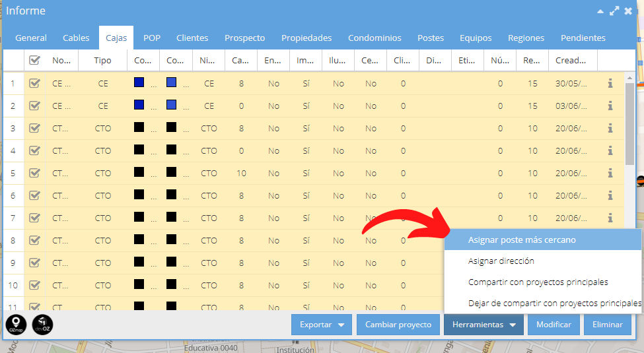Image resolution: width=644 pixels, height=353 pixels.
Task: Select Compartir con proyectos principales
Action: 542,282
